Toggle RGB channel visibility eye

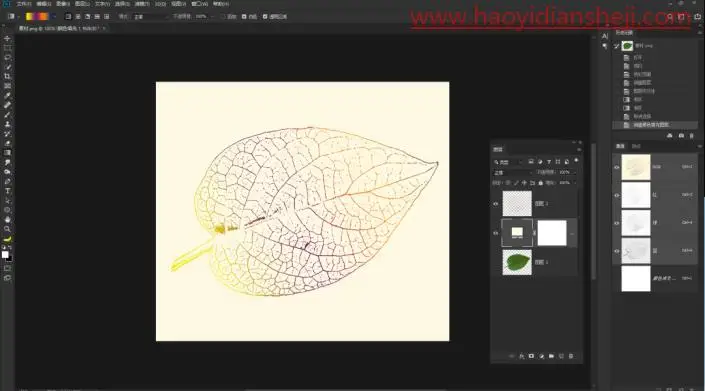616,167
